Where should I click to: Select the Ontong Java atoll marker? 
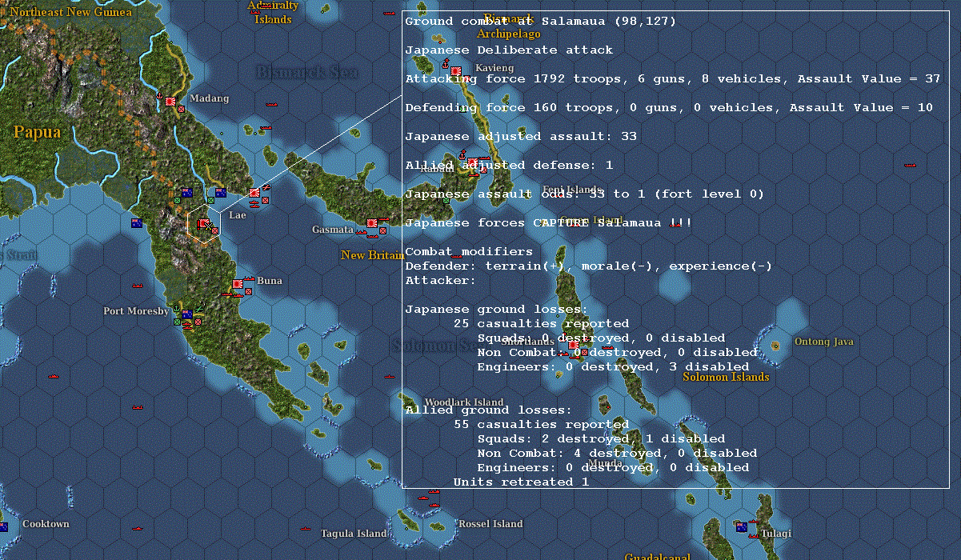click(775, 346)
